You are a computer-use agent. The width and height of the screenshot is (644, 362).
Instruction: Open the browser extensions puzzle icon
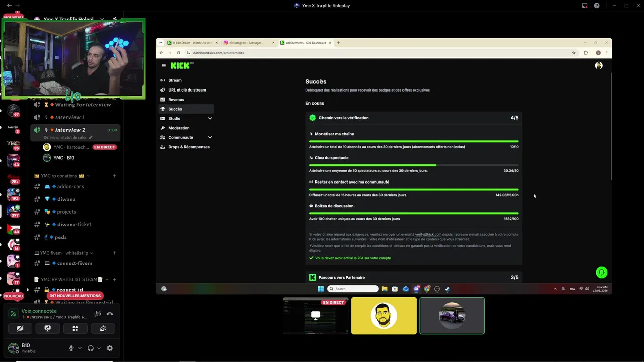pos(586,53)
